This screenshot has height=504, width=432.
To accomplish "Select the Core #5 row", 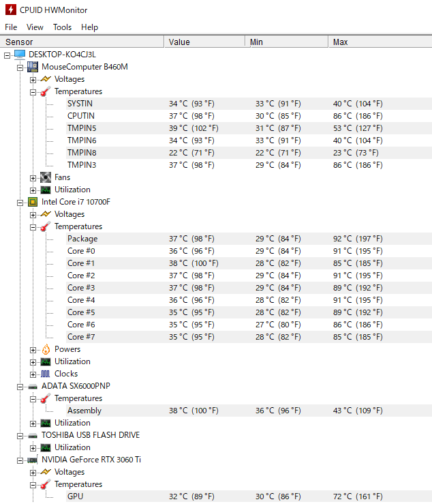I will 249,312.
